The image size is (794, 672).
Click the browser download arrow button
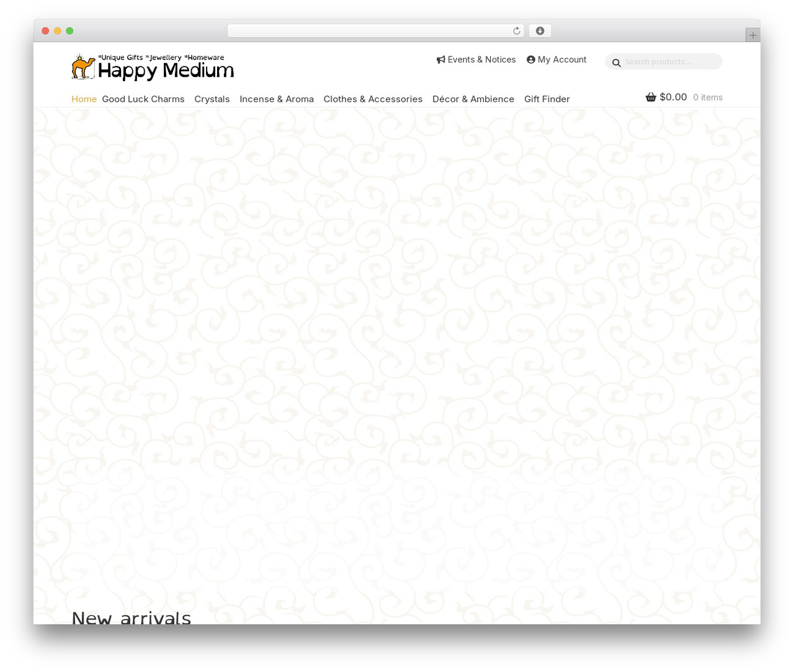tap(540, 31)
